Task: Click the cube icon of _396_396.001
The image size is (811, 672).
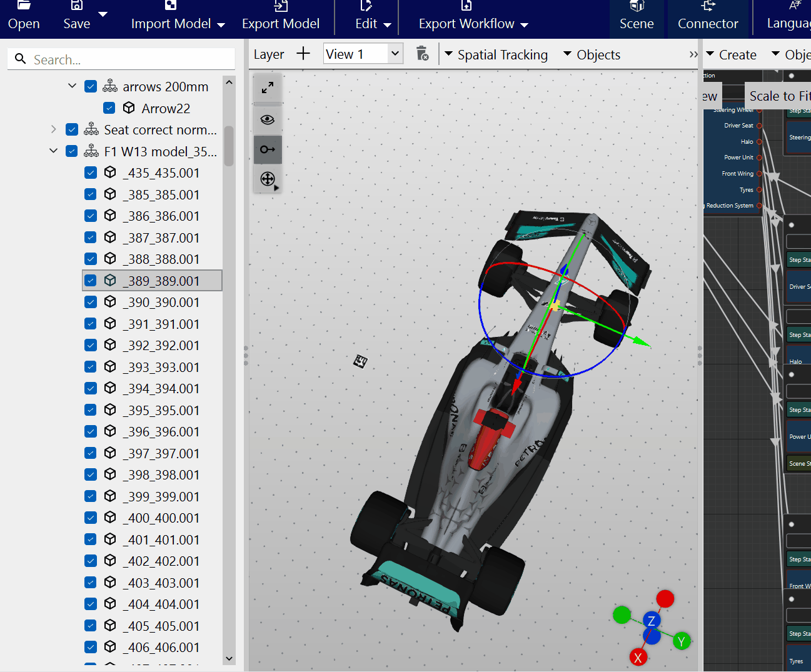Action: point(110,431)
